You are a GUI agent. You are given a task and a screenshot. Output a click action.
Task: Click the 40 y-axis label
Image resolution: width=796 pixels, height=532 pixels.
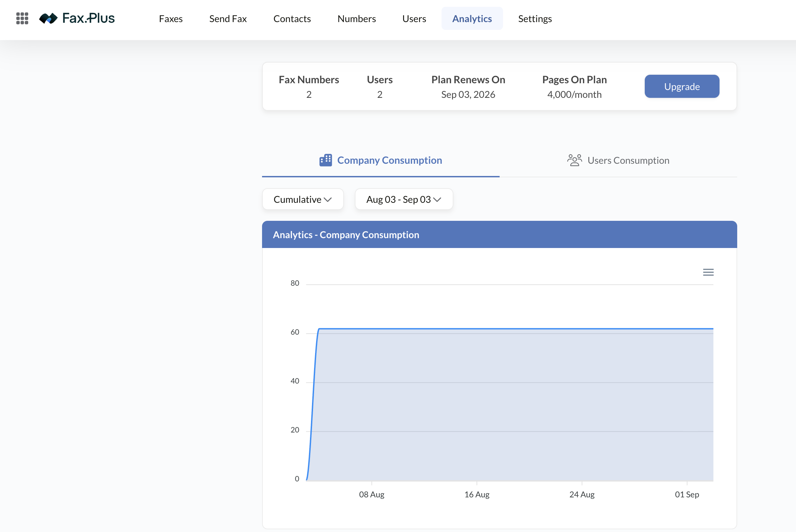[295, 381]
